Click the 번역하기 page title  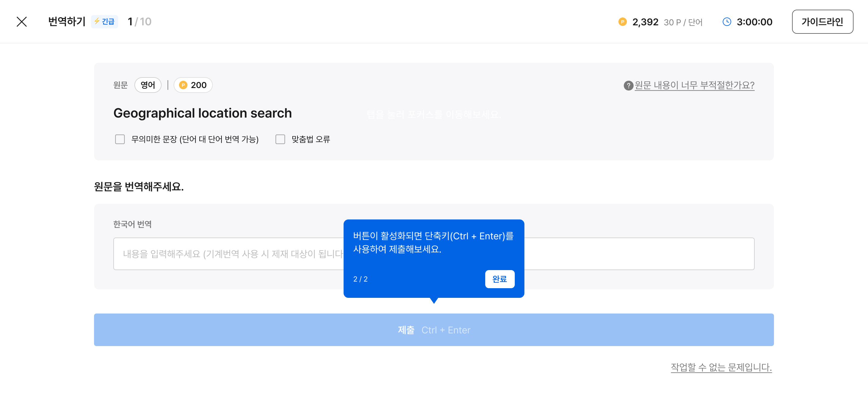[67, 22]
